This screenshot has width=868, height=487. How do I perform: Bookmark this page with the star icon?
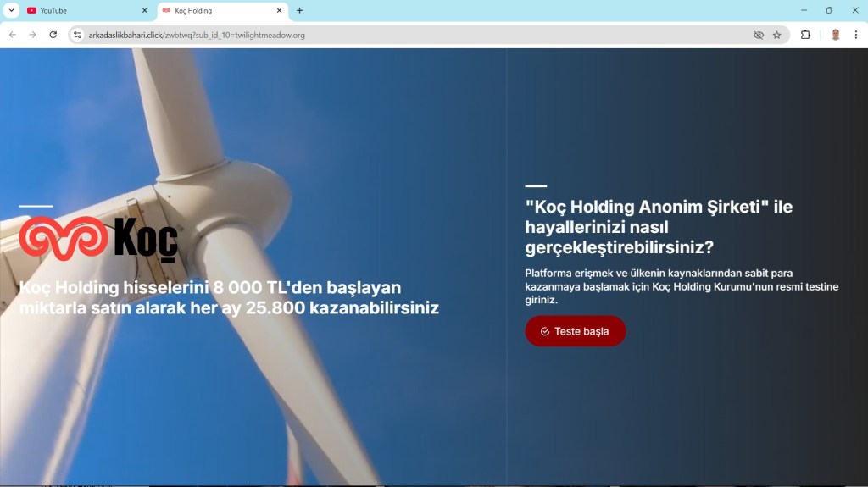point(776,35)
